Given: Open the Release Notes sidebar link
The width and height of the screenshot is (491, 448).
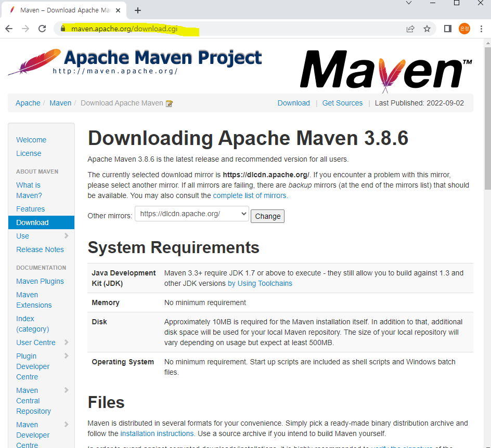Looking at the screenshot, I should (x=40, y=249).
